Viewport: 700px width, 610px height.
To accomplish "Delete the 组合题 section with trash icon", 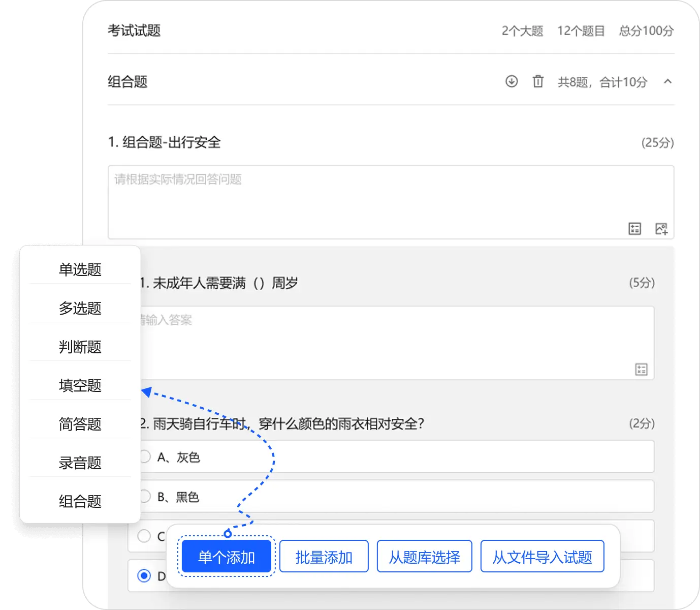I will (x=538, y=81).
